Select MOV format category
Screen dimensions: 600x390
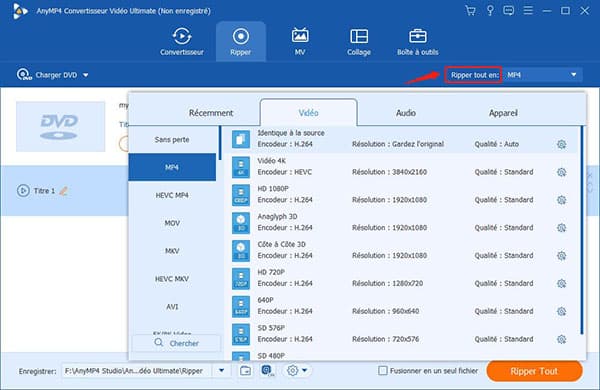click(x=172, y=223)
